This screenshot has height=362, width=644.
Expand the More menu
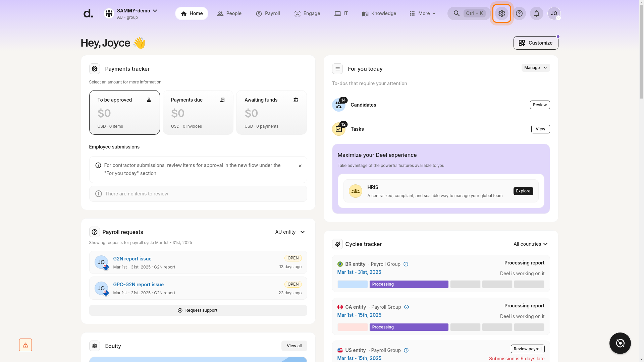tap(422, 13)
